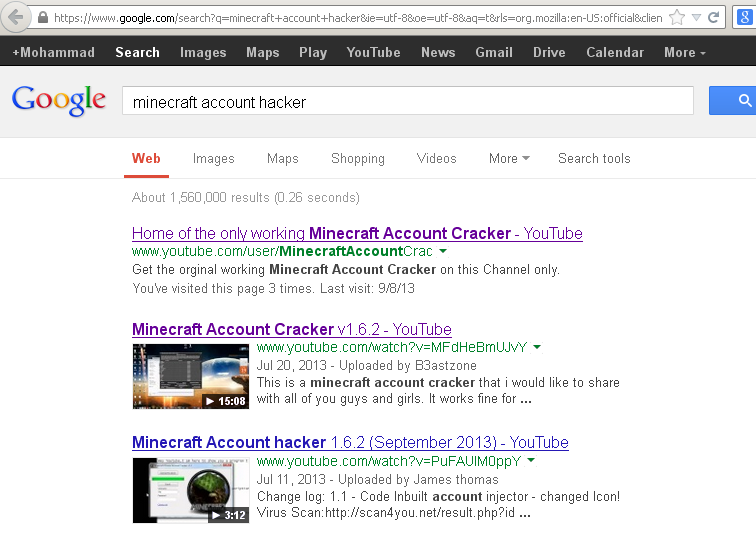Open +Mohammad profile link
Image resolution: width=756 pixels, height=536 pixels.
(x=54, y=52)
